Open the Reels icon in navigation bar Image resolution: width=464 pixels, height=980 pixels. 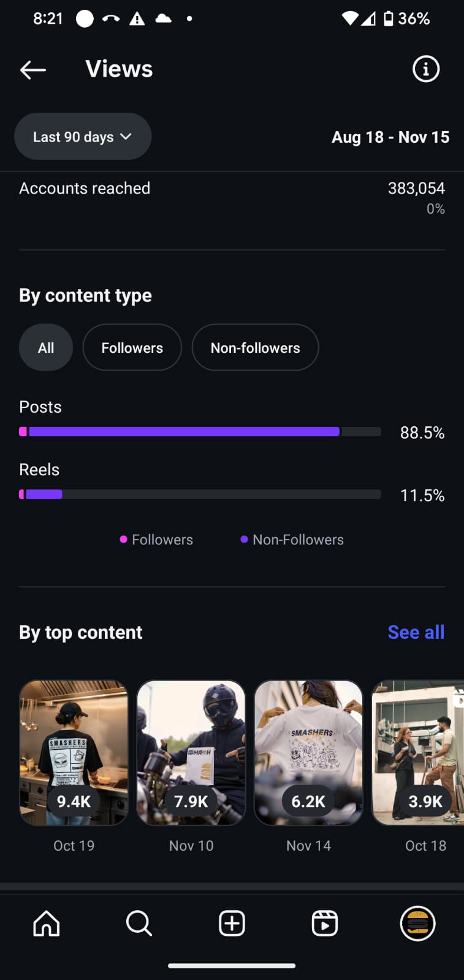(x=325, y=923)
